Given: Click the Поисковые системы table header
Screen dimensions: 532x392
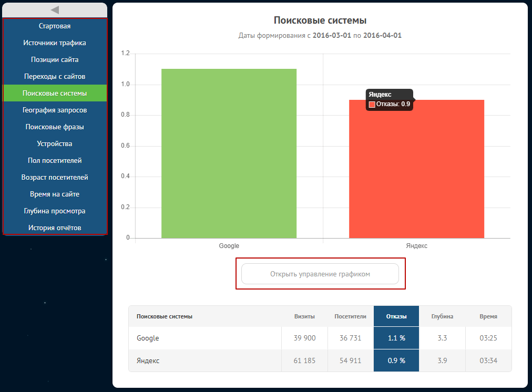Looking at the screenshot, I should point(165,316).
